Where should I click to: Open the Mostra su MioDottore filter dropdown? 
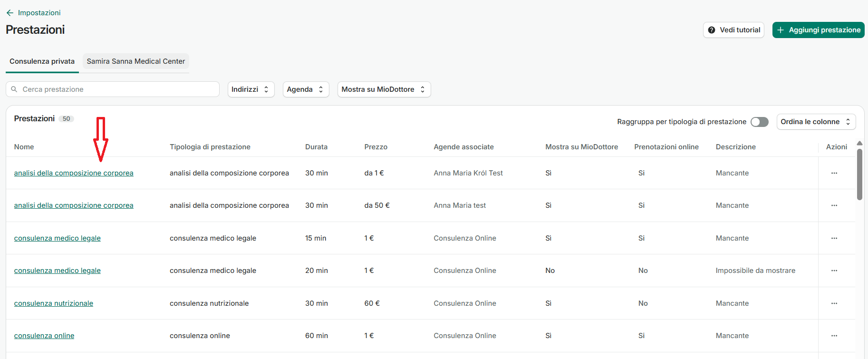384,89
